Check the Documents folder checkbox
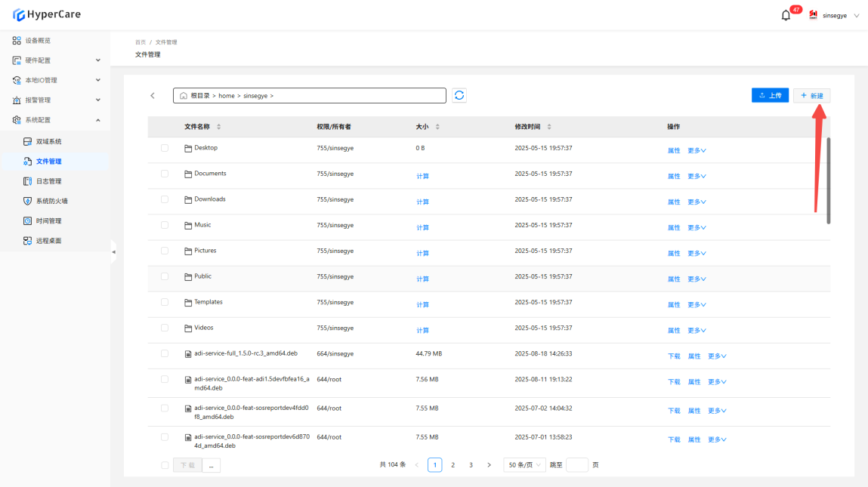 tap(165, 174)
